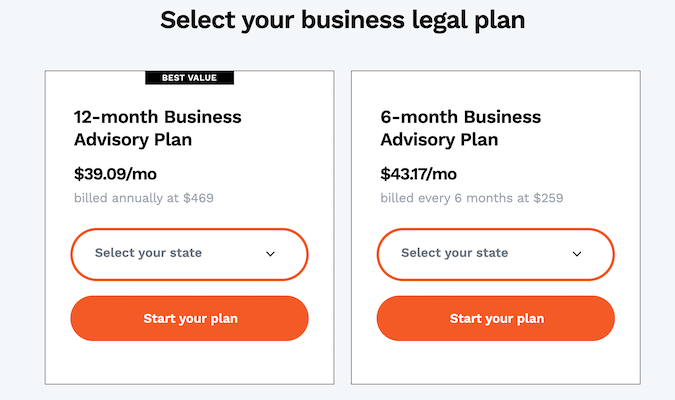The width and height of the screenshot is (675, 400).
Task: Click empty space below 12-month Start your plan button
Action: 189,362
